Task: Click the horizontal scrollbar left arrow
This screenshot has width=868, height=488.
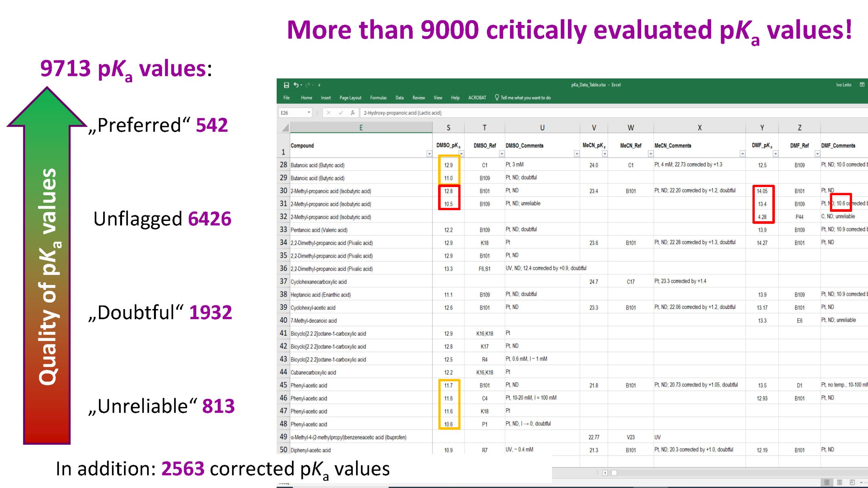Action: coord(605,473)
